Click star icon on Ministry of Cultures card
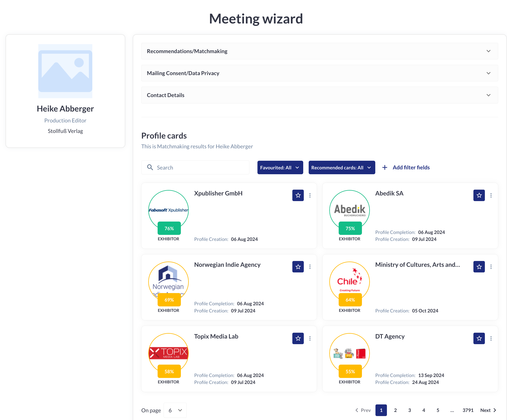 point(479,267)
